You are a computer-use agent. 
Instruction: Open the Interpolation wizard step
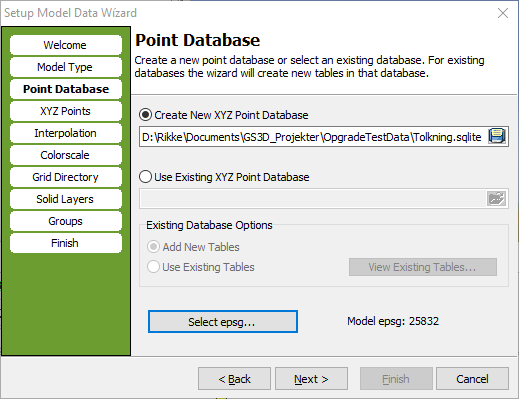(66, 133)
